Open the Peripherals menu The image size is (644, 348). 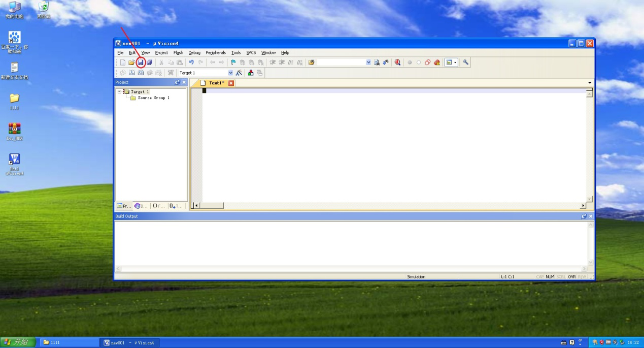click(216, 52)
